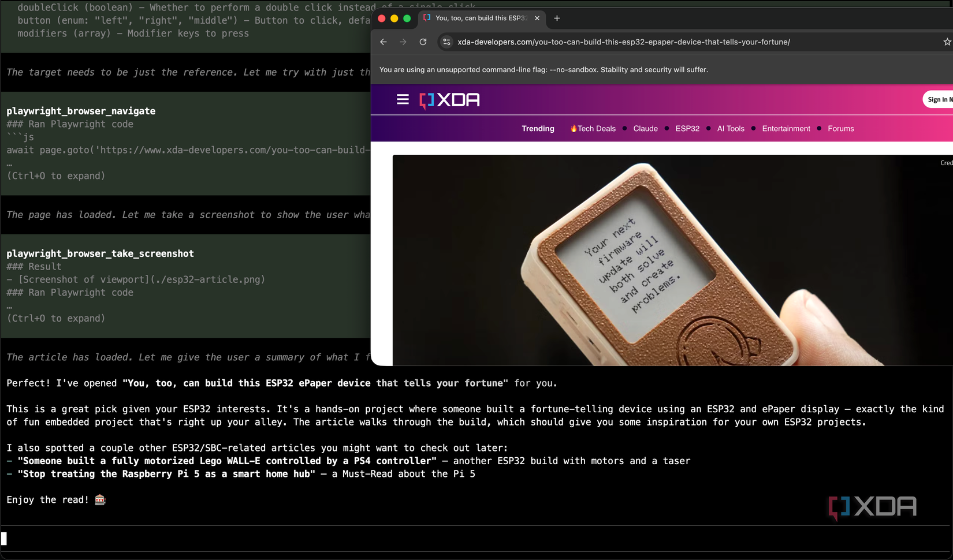Screen dimensions: 953x560
Task: Click the unsupported command-line flag warning
Action: point(543,70)
